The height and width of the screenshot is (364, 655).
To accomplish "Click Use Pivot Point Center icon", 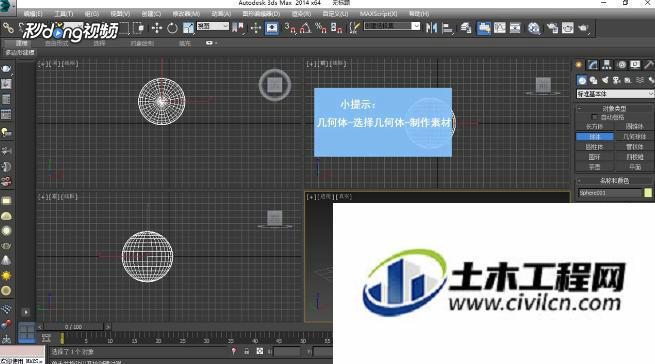I will 238,28.
